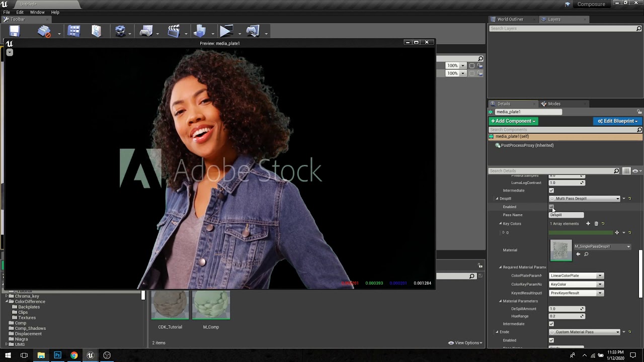Viewport: 644px width, 362px height.
Task: Expand Key Colors element 0
Action: (x=504, y=233)
